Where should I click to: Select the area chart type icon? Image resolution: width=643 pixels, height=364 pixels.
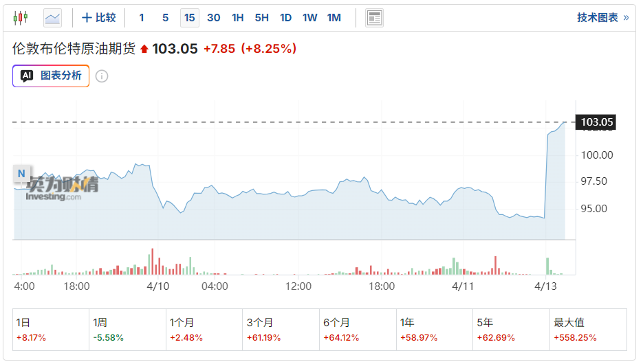pos(52,18)
